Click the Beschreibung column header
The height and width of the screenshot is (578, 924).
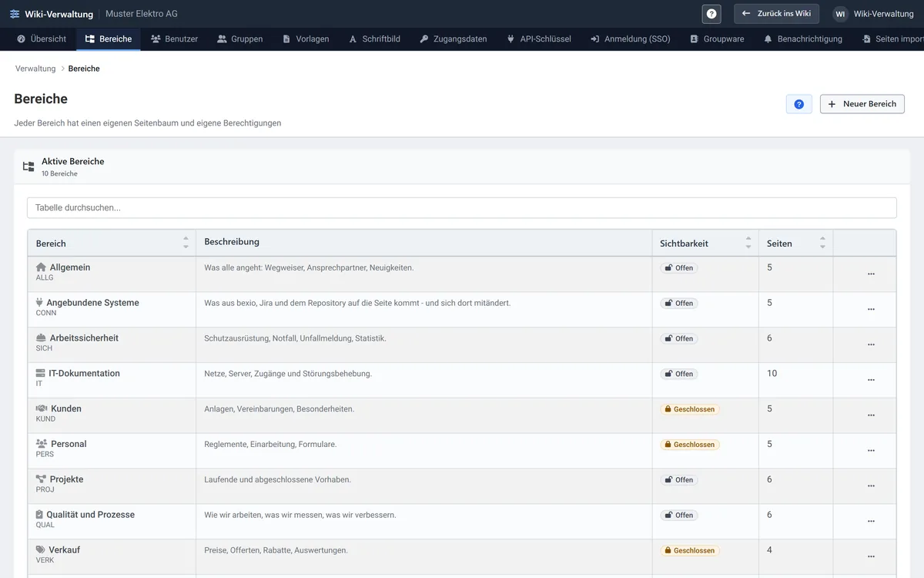tap(232, 242)
